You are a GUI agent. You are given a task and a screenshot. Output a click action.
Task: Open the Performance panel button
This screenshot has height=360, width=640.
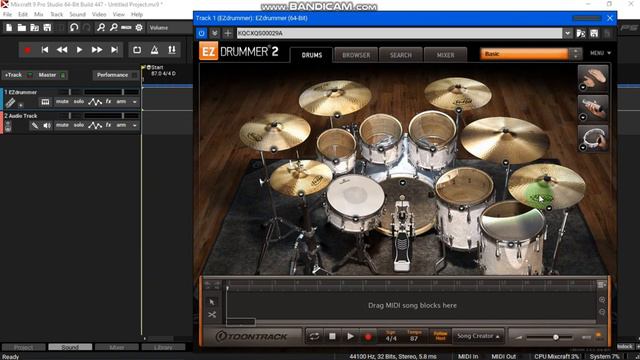112,75
